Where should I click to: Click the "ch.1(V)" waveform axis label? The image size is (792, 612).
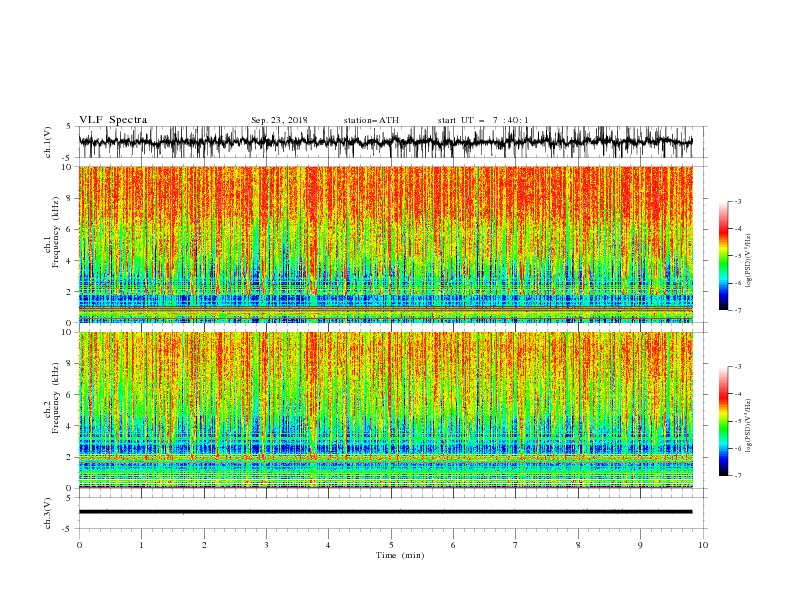48,142
